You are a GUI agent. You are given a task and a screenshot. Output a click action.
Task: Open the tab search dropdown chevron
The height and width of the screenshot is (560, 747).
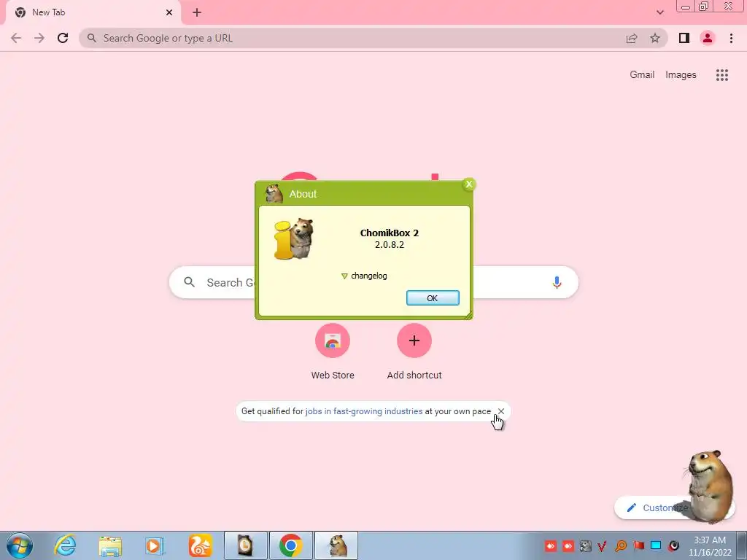[659, 12]
